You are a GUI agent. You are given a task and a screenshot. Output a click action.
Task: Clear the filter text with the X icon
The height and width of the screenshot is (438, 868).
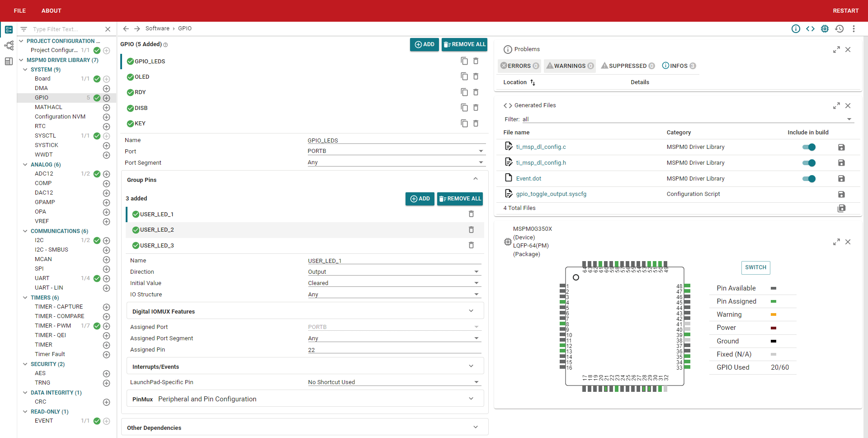[108, 29]
